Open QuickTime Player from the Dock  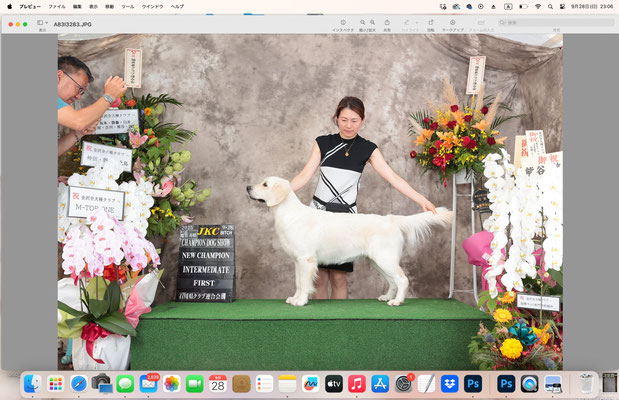click(x=529, y=384)
